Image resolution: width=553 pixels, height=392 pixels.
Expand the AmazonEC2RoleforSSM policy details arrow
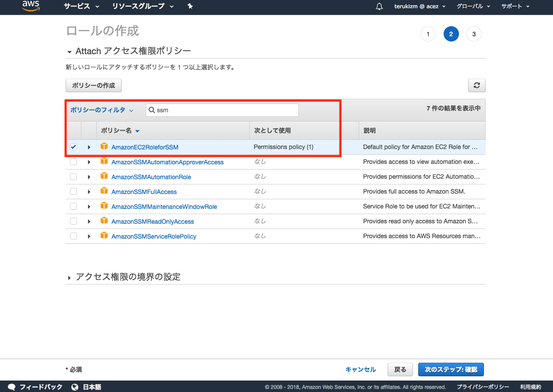coord(89,147)
